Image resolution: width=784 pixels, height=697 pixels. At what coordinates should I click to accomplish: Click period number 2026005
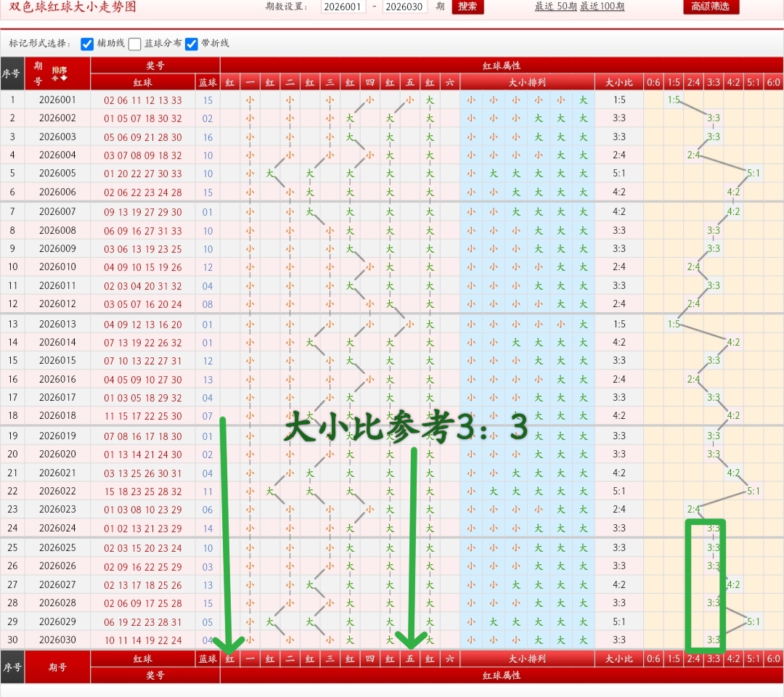57,174
